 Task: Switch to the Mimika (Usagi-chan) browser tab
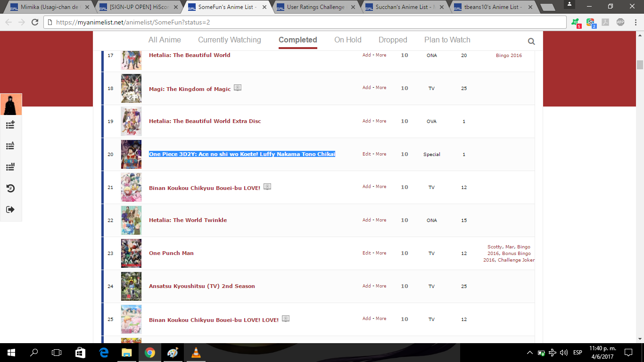(x=49, y=7)
